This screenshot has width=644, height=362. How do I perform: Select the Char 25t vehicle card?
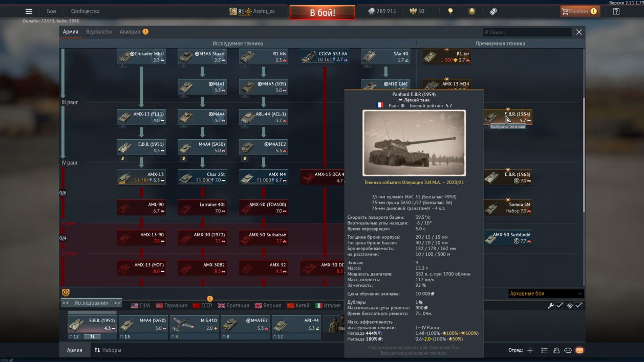pos(202,177)
